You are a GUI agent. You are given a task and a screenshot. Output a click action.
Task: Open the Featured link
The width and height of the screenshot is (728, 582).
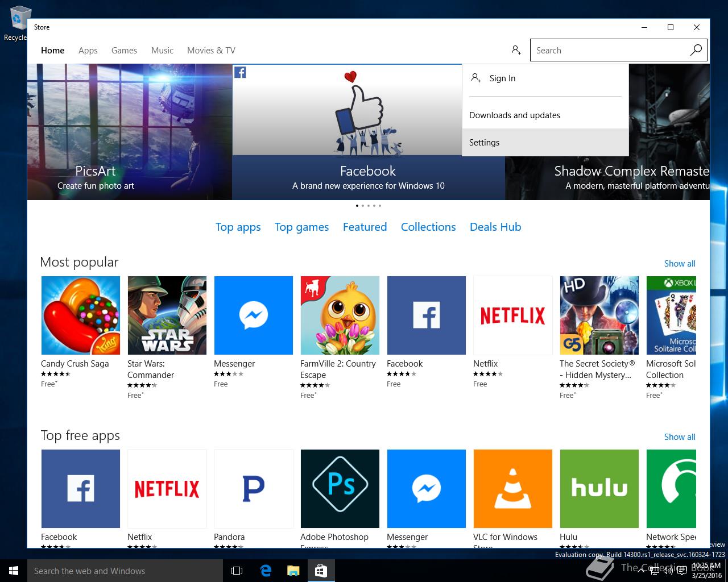365,227
